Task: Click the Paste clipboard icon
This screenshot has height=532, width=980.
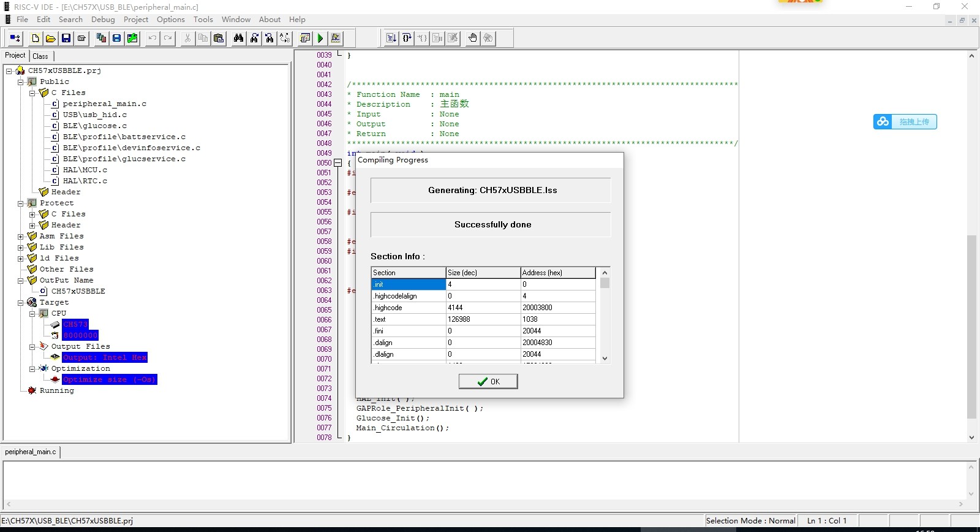Action: [x=218, y=38]
